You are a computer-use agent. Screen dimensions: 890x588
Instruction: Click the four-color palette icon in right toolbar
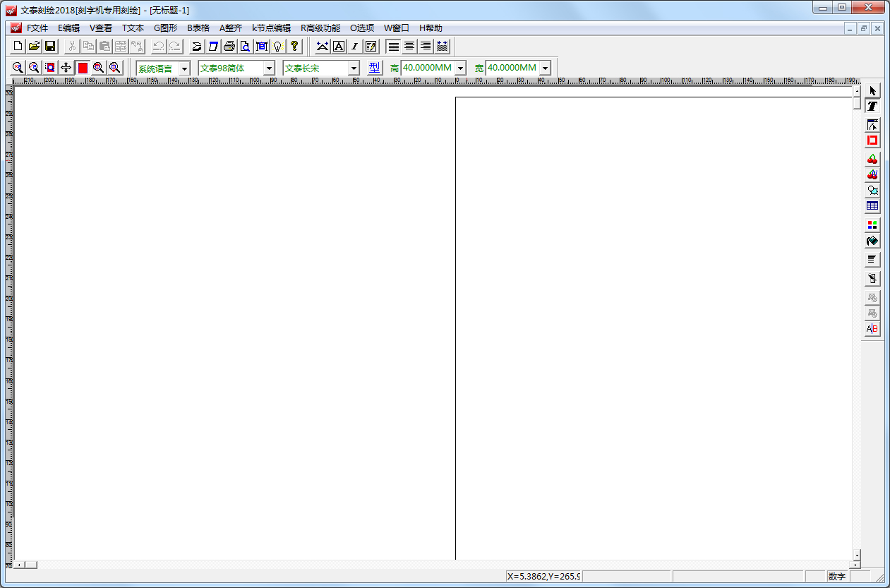point(872,225)
